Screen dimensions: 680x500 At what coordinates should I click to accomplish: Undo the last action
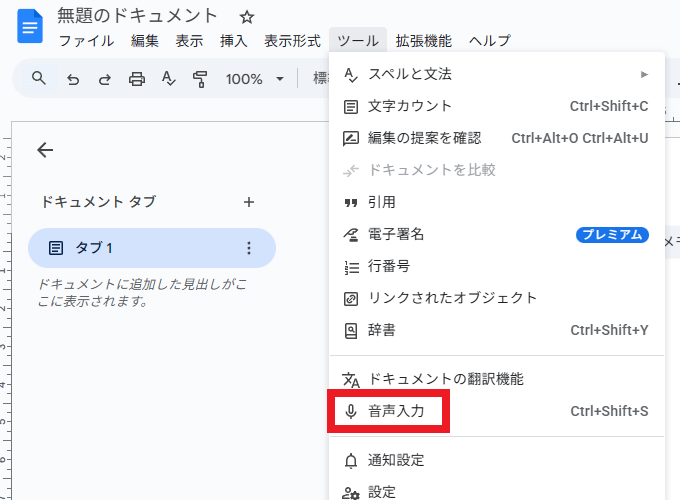(73, 79)
